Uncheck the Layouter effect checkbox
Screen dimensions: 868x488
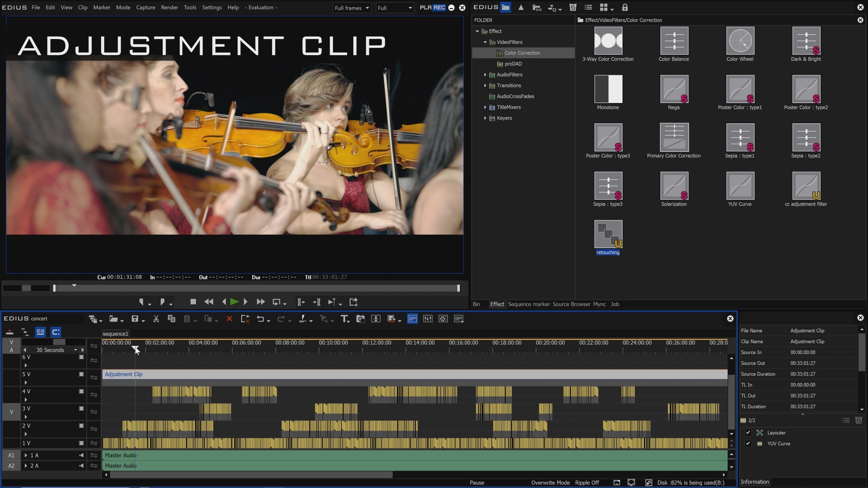click(748, 432)
